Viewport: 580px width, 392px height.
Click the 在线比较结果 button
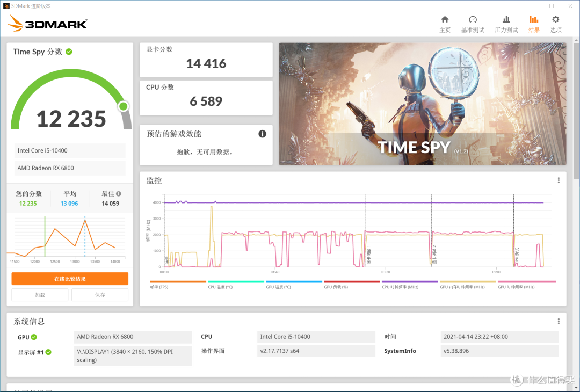70,279
